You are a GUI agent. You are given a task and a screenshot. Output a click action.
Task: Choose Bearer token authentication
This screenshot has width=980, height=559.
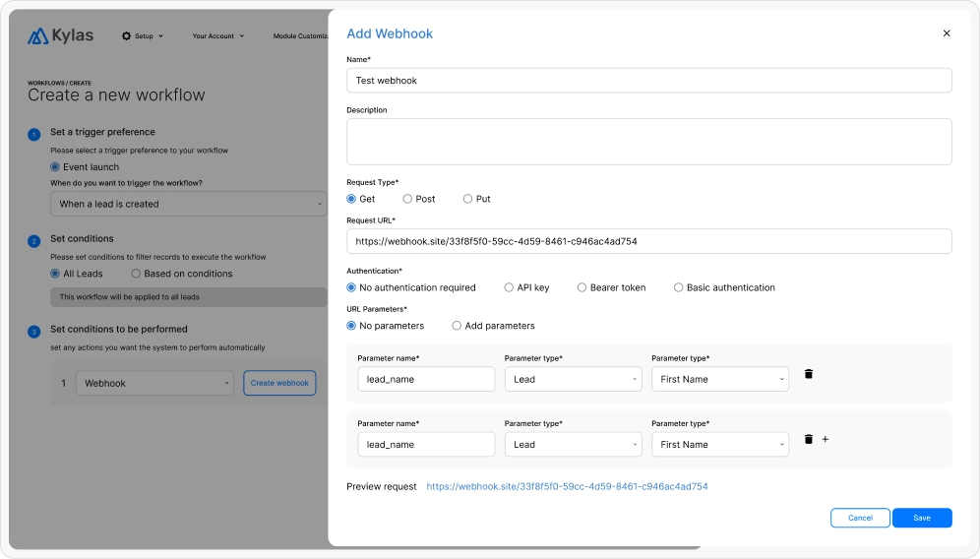[582, 287]
